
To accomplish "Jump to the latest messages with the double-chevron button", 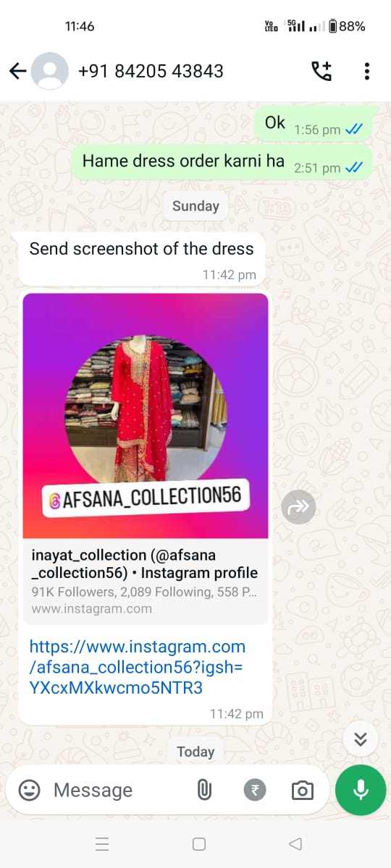I will click(361, 739).
